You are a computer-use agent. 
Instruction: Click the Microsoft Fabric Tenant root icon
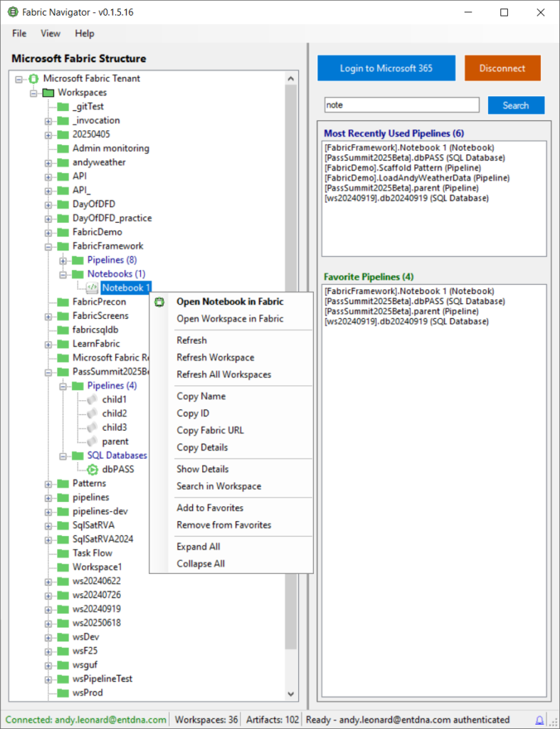(33, 78)
